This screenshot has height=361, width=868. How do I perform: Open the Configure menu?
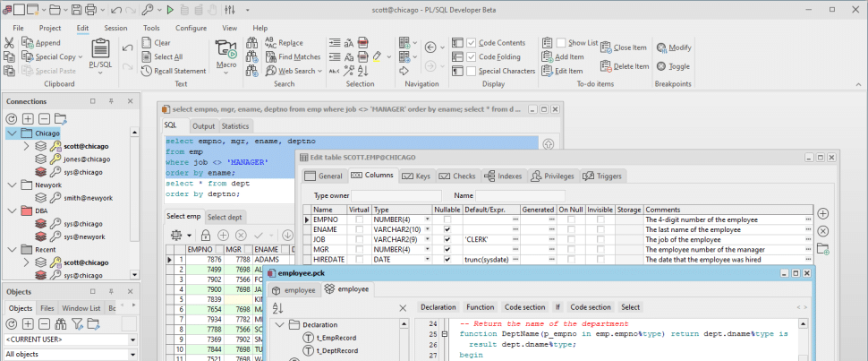tap(191, 29)
